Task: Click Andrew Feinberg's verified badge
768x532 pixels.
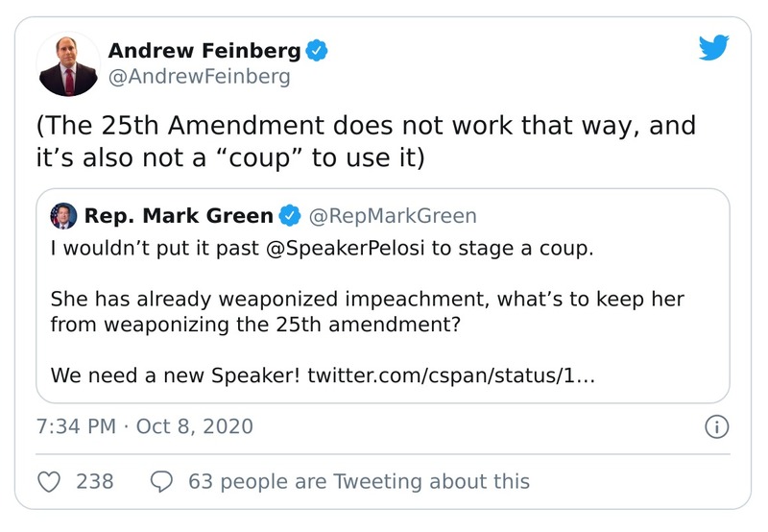Action: click(317, 51)
